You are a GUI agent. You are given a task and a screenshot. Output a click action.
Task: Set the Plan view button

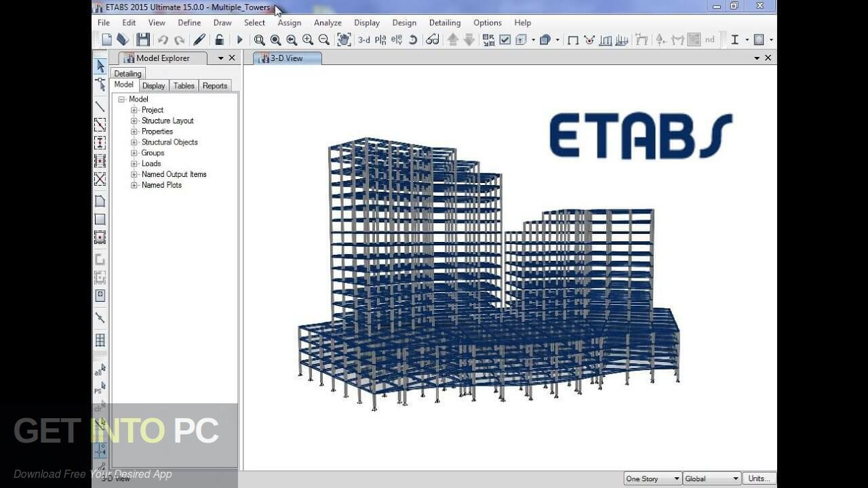[x=380, y=40]
